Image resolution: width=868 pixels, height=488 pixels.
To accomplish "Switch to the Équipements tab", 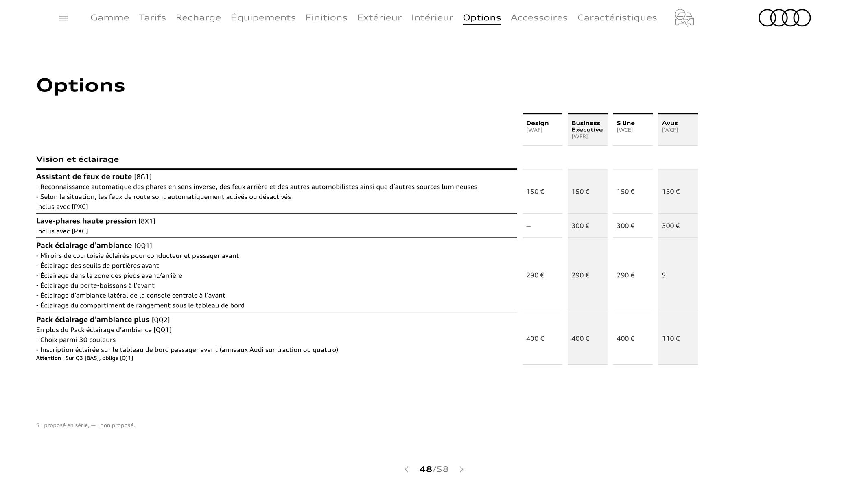I will tap(263, 17).
